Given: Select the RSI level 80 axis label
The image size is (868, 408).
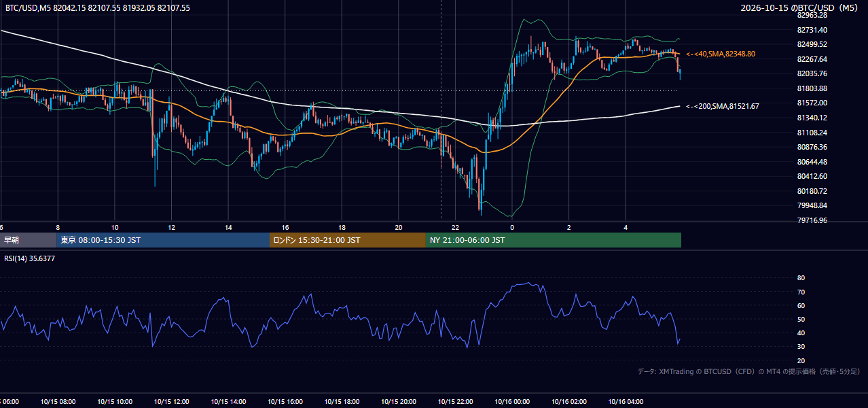Looking at the screenshot, I should tap(801, 278).
